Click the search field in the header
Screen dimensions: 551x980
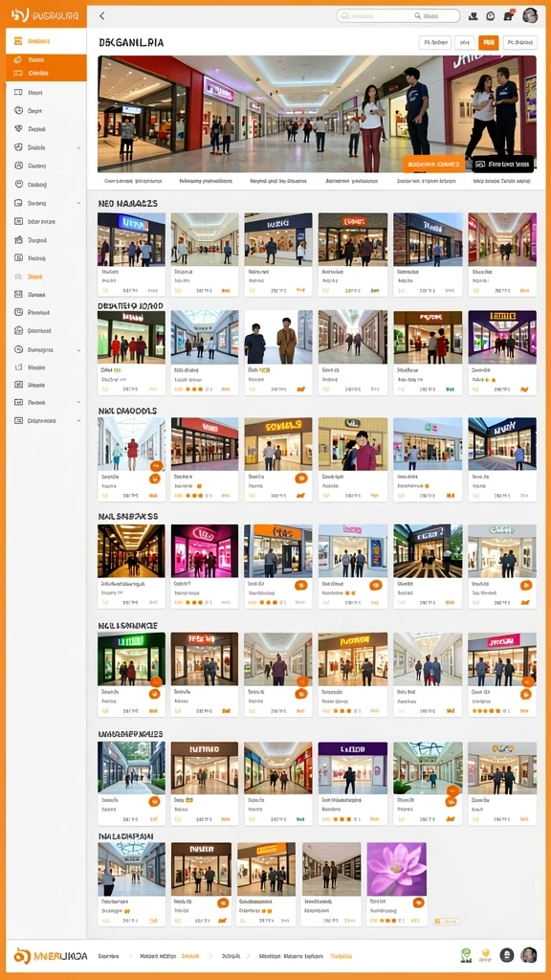point(398,15)
